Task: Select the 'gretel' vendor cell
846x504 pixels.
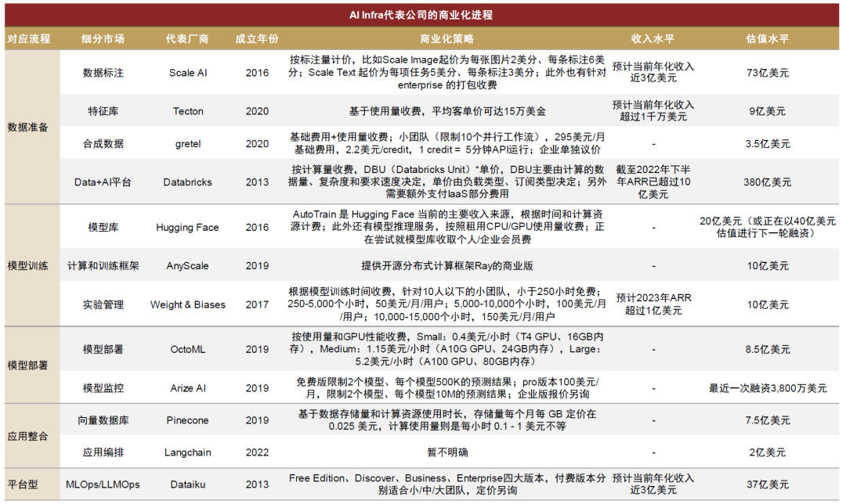Action: (x=188, y=144)
